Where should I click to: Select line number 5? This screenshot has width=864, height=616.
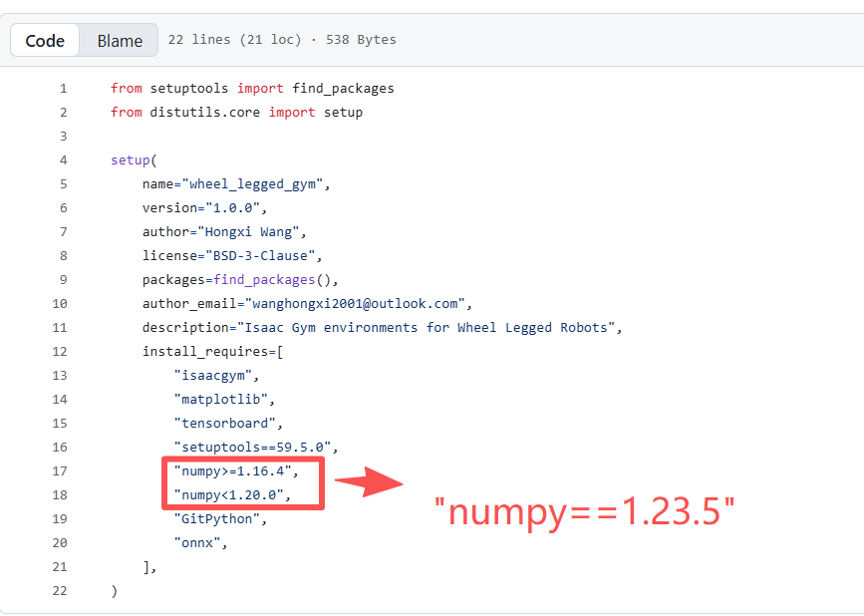(64, 184)
